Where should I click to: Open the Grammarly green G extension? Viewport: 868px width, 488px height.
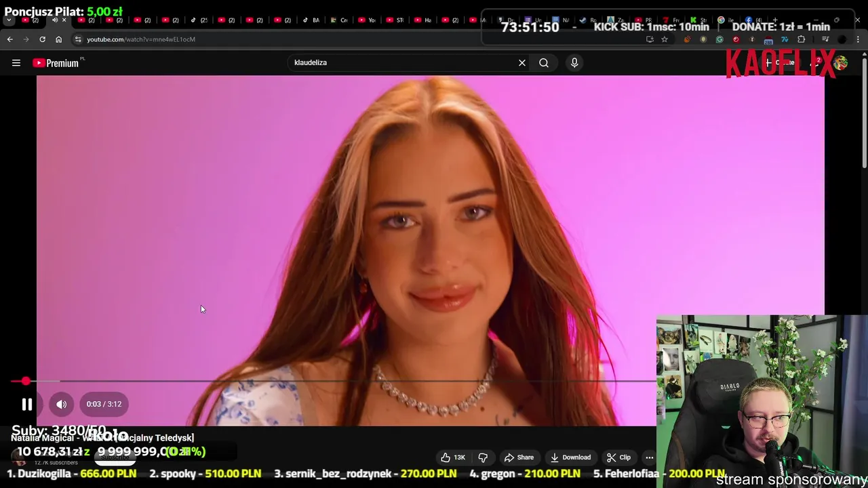[x=719, y=39]
